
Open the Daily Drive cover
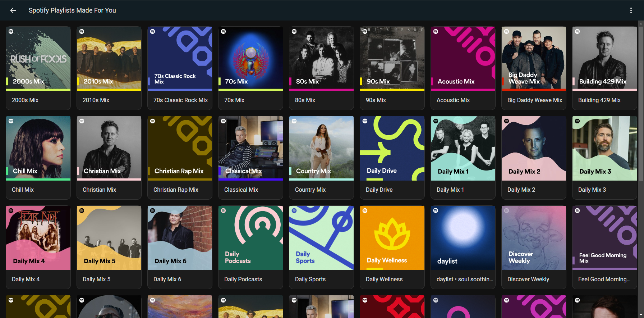pyautogui.click(x=392, y=148)
